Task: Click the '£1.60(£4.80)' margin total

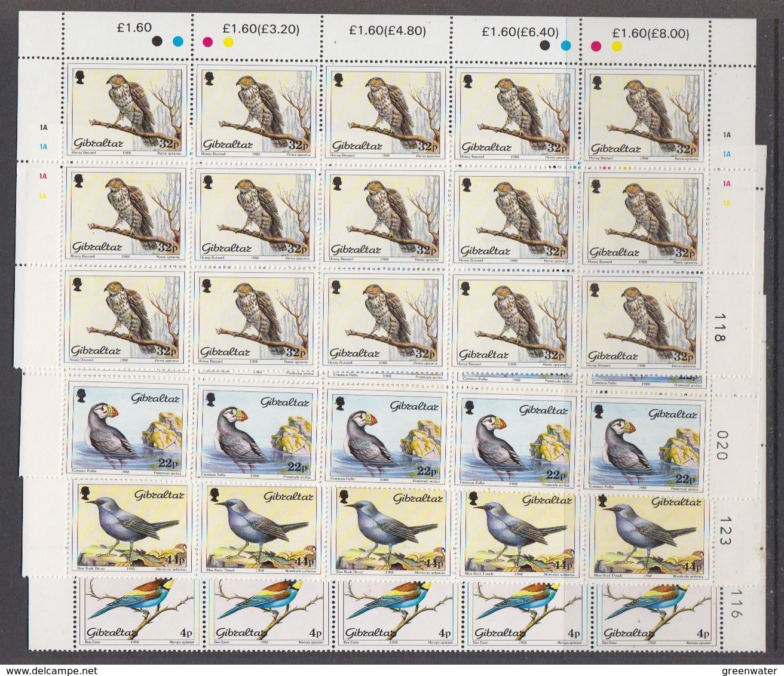Action: 388,30
